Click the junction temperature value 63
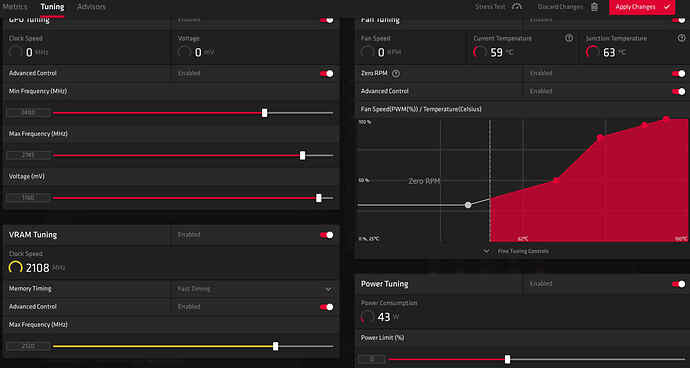This screenshot has height=368, width=690. pos(609,52)
